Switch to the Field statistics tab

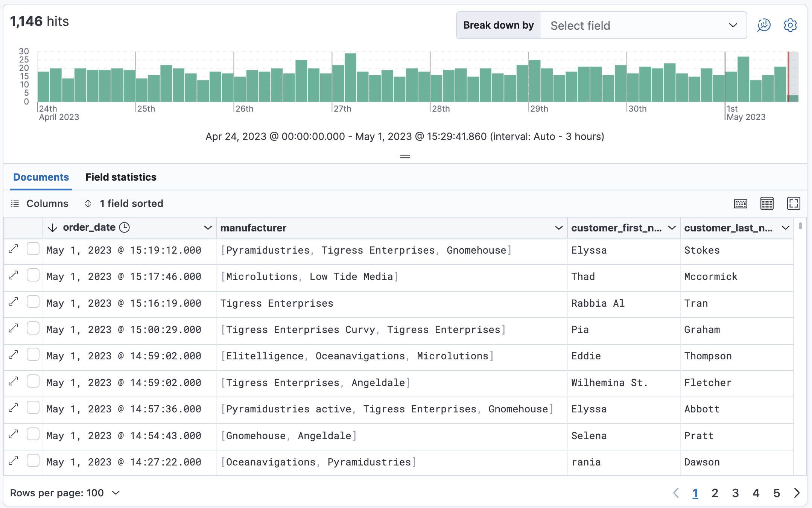click(121, 177)
